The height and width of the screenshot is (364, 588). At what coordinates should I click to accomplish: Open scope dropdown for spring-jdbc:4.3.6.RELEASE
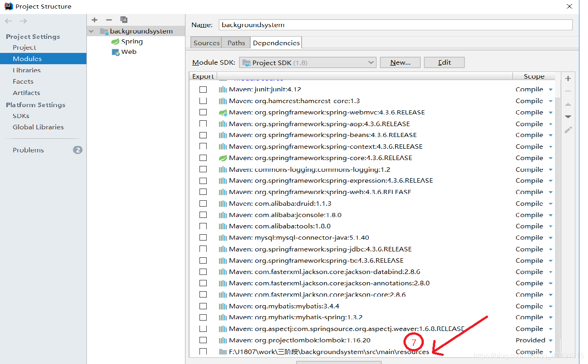point(550,250)
